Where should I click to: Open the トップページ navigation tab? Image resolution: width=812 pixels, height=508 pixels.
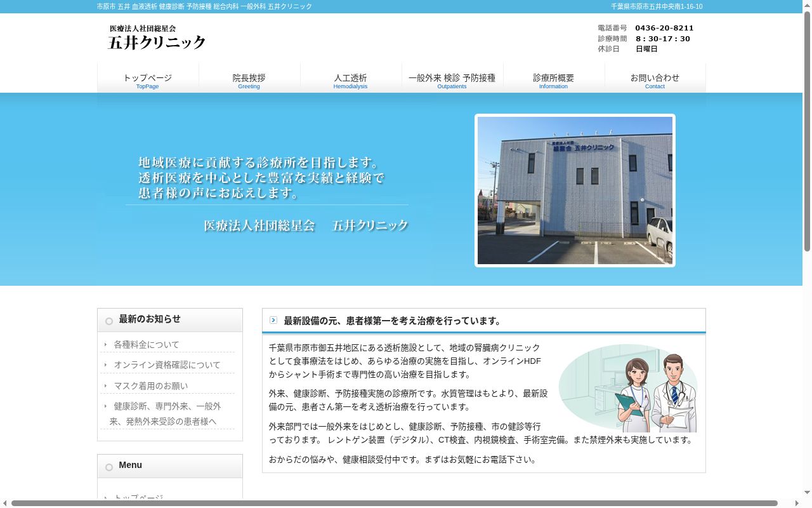click(x=148, y=78)
